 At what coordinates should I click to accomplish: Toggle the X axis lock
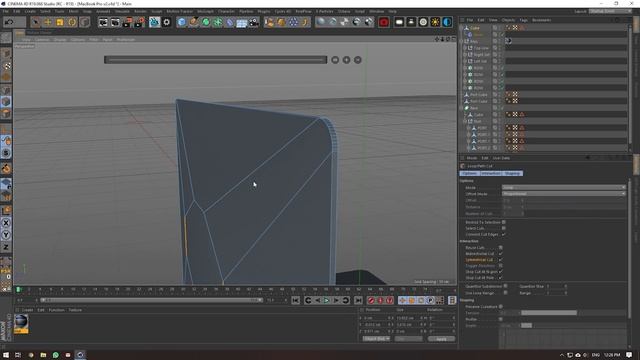[6, 223]
